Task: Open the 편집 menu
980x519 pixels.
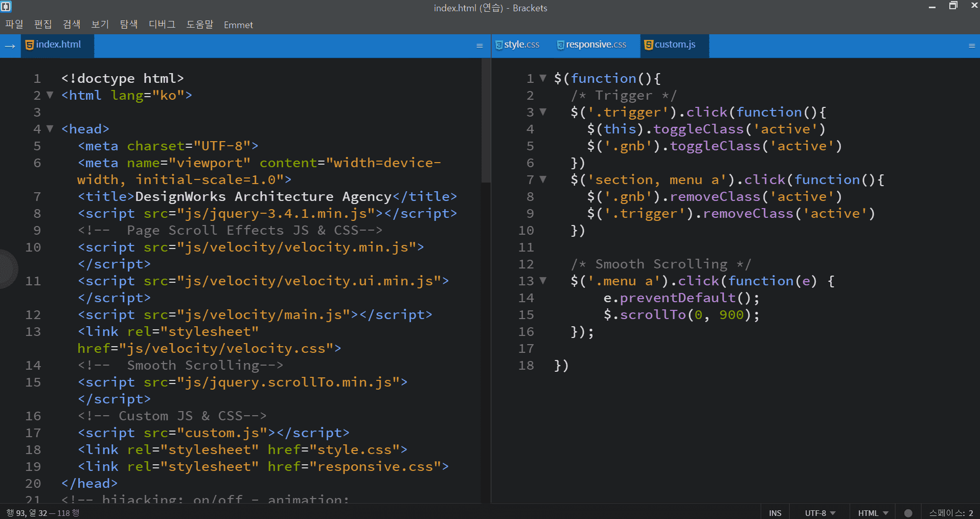Action: [43, 25]
